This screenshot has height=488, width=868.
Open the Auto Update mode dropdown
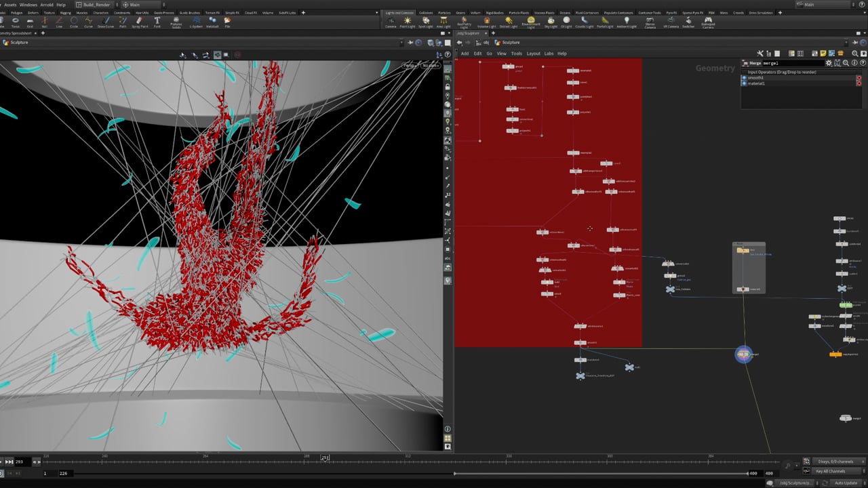(846, 483)
